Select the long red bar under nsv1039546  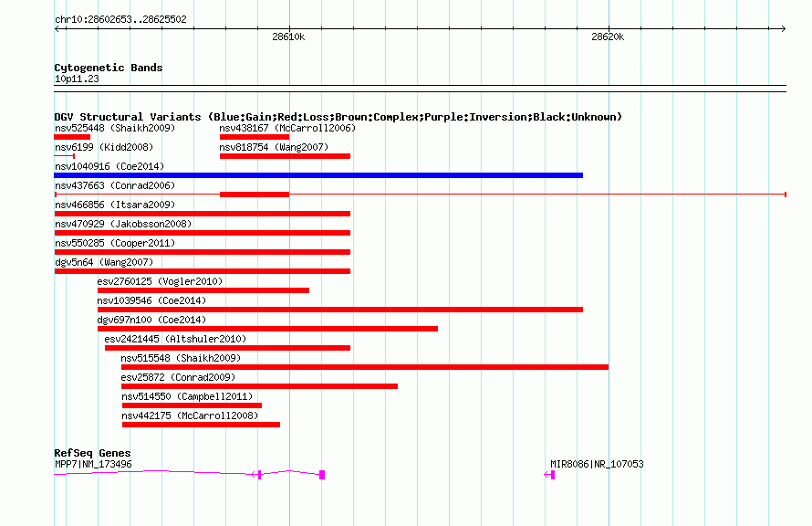(x=340, y=310)
